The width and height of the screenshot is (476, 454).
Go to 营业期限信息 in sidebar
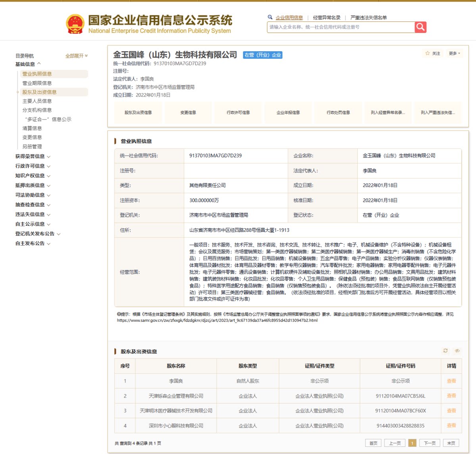37,83
